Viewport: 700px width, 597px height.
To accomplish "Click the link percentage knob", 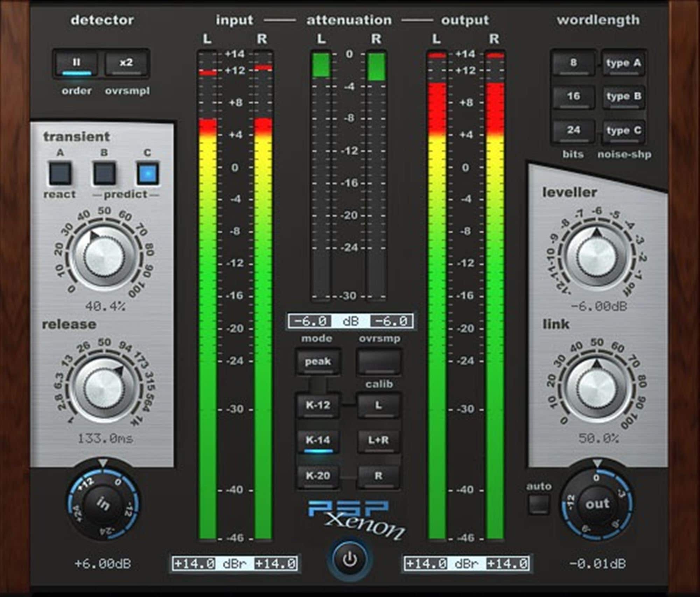I will 597,388.
